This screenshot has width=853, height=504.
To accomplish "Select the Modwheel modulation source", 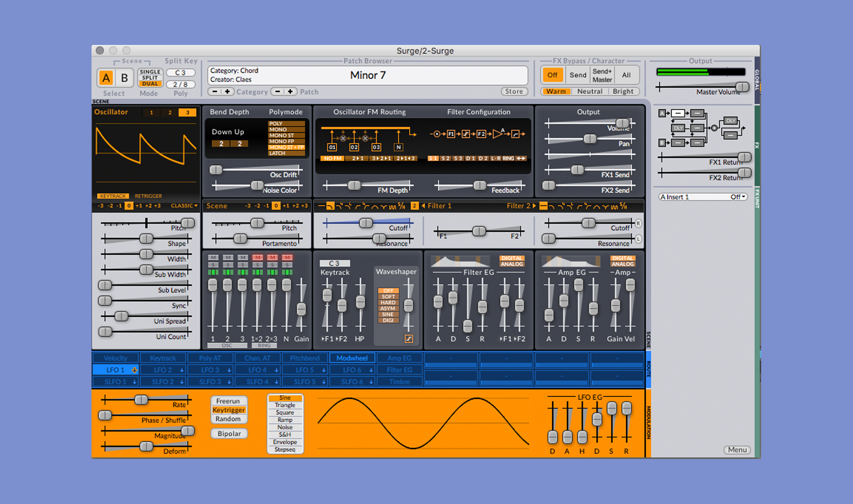I will point(352,358).
